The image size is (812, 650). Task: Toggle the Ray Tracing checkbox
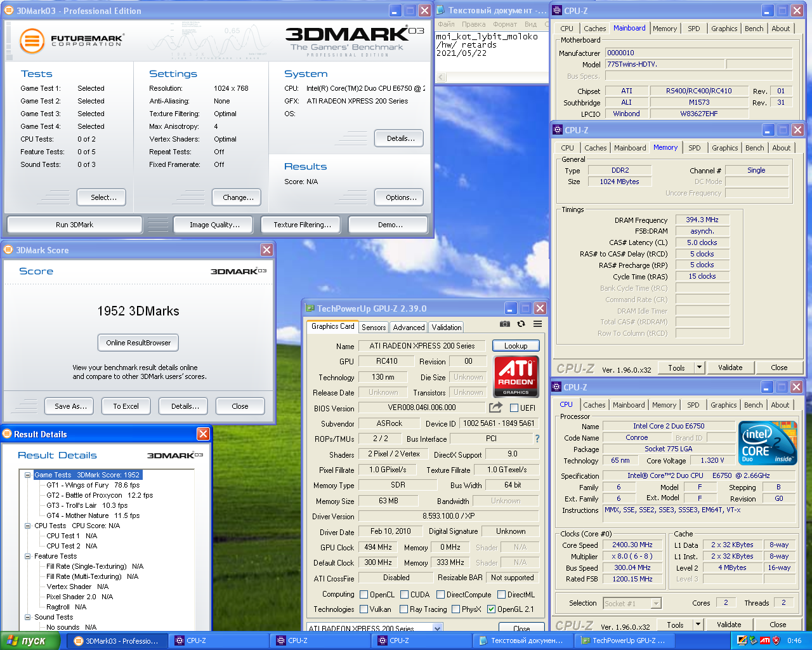404,609
